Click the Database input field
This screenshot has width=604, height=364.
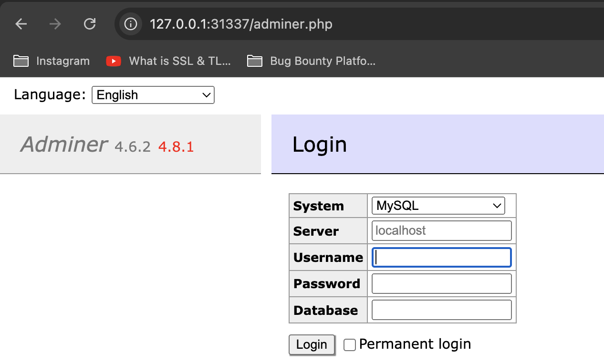[x=442, y=310]
